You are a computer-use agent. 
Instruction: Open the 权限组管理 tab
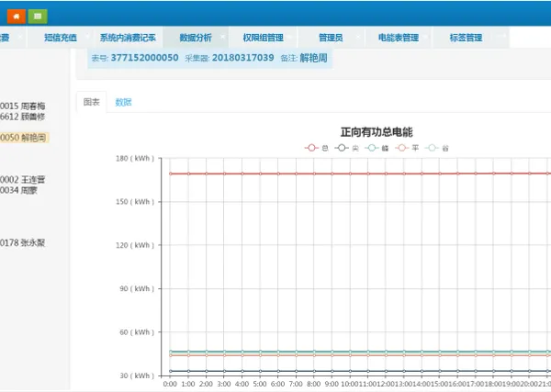click(x=264, y=38)
